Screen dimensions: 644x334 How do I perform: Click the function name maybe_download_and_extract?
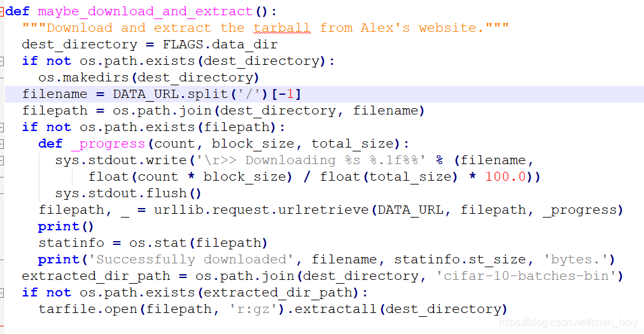145,11
